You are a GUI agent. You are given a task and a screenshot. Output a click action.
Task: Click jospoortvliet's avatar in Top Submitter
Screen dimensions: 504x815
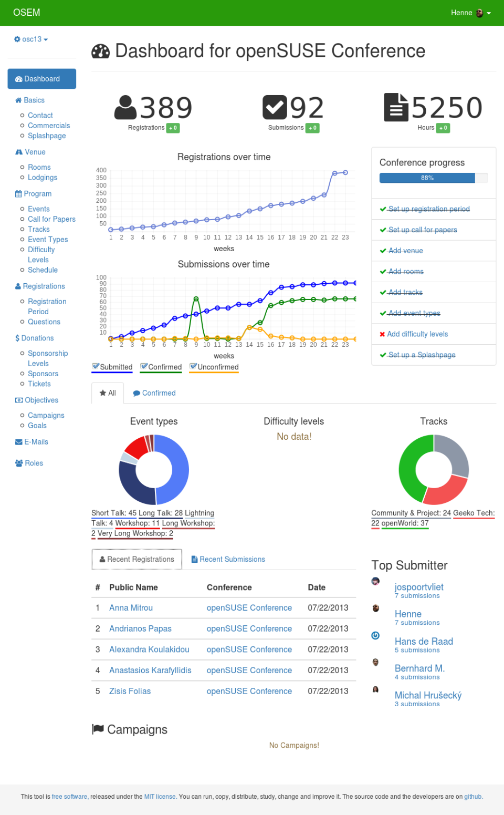coord(375,581)
